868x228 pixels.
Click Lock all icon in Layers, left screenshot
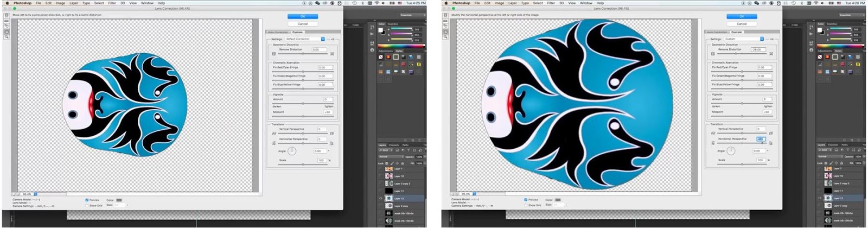click(403, 163)
